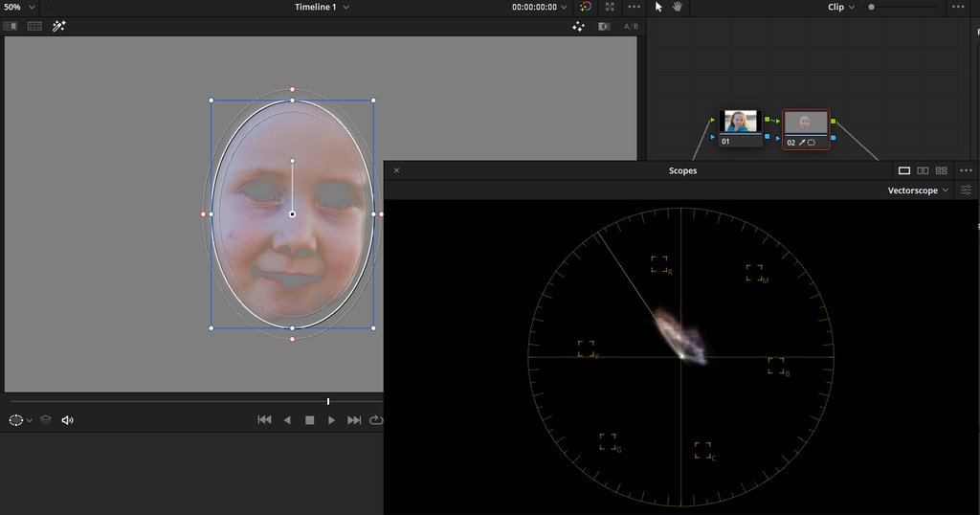Open the Clip node mode dropdown

tap(841, 7)
